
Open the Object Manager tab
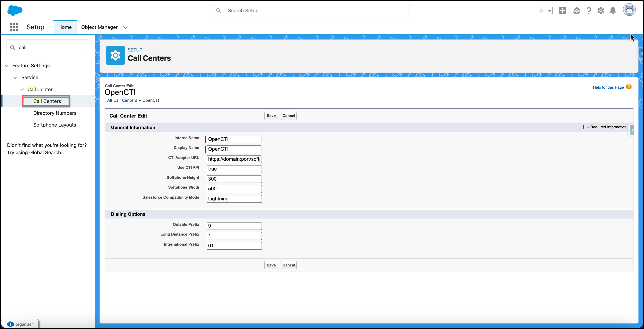99,27
